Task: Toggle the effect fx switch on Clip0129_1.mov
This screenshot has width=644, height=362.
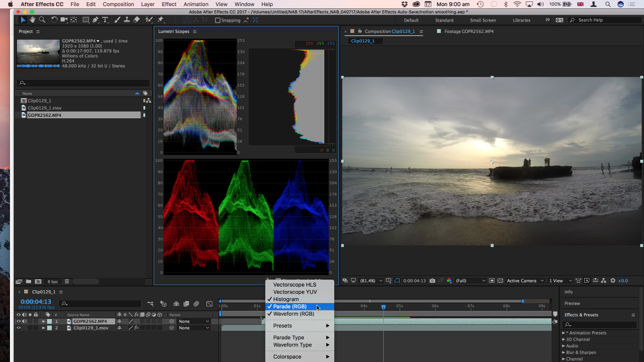Action: (x=137, y=328)
